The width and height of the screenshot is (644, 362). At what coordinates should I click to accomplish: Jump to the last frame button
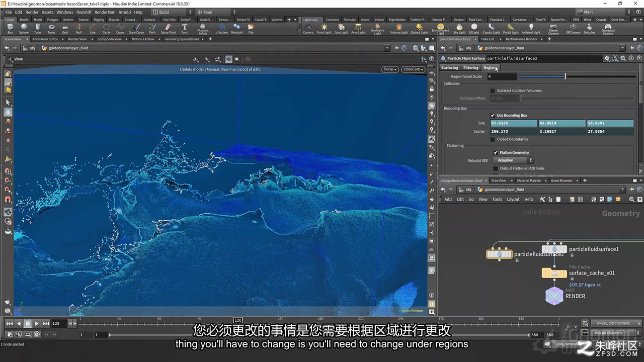coord(46,324)
